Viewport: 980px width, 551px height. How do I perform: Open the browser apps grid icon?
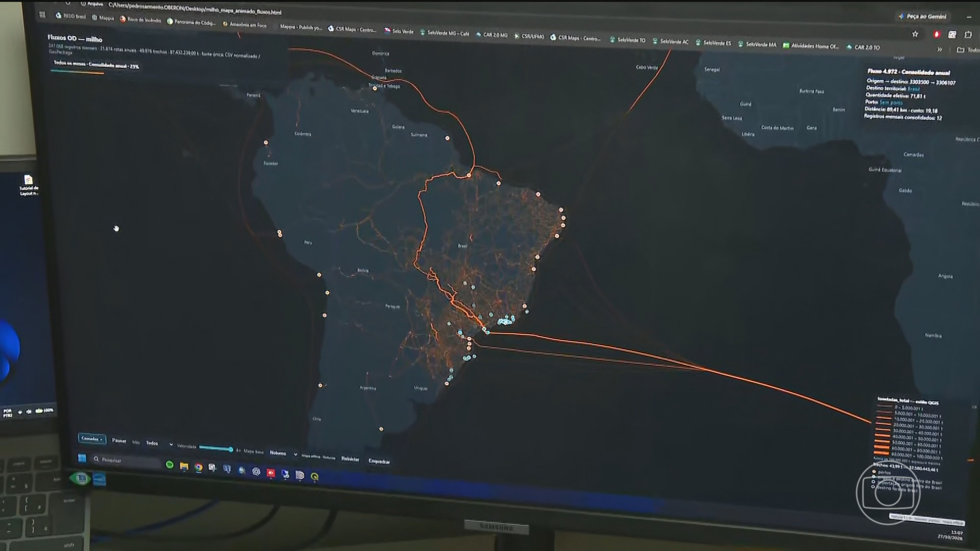click(42, 15)
